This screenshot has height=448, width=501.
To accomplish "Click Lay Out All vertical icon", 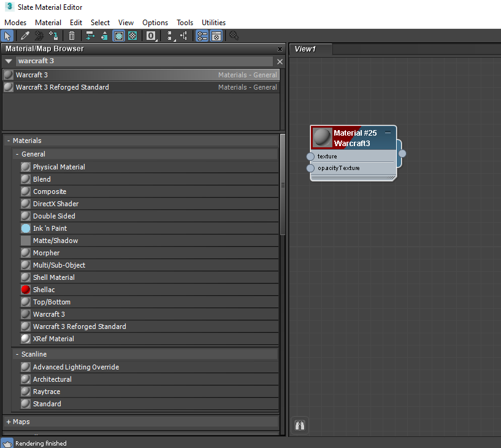I will click(170, 36).
